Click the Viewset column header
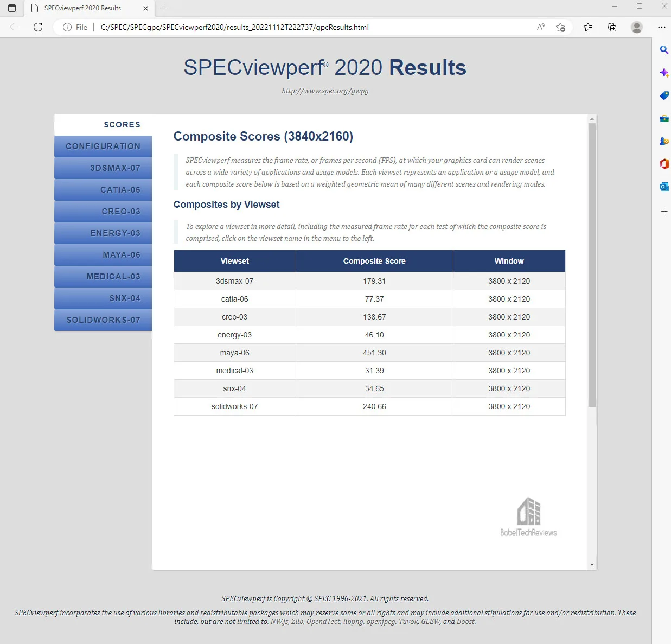The height and width of the screenshot is (644, 671). coord(235,261)
